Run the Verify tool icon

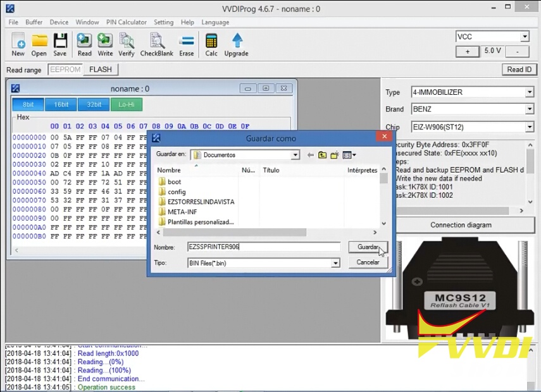127,44
